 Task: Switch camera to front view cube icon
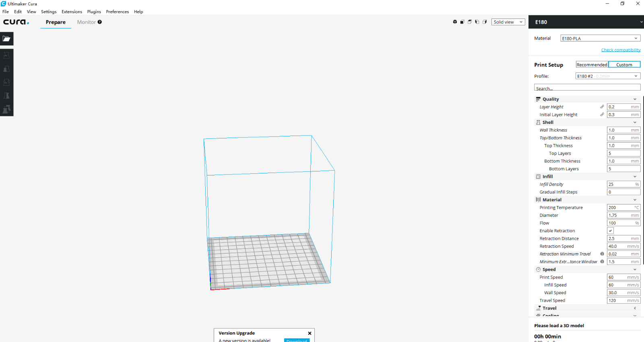462,22
